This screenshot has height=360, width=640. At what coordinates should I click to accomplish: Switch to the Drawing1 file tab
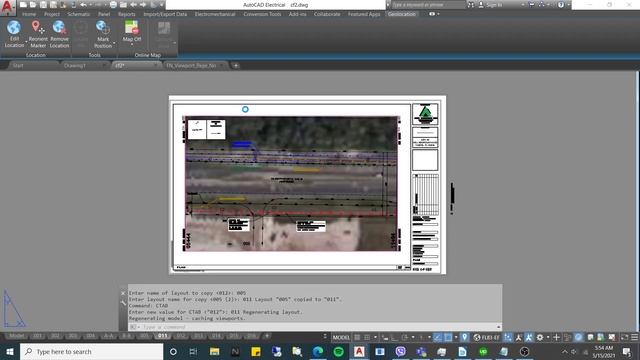[x=75, y=65]
